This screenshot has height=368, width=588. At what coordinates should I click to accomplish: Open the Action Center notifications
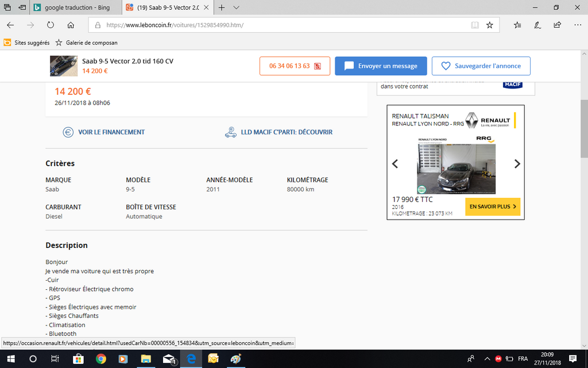[572, 359]
